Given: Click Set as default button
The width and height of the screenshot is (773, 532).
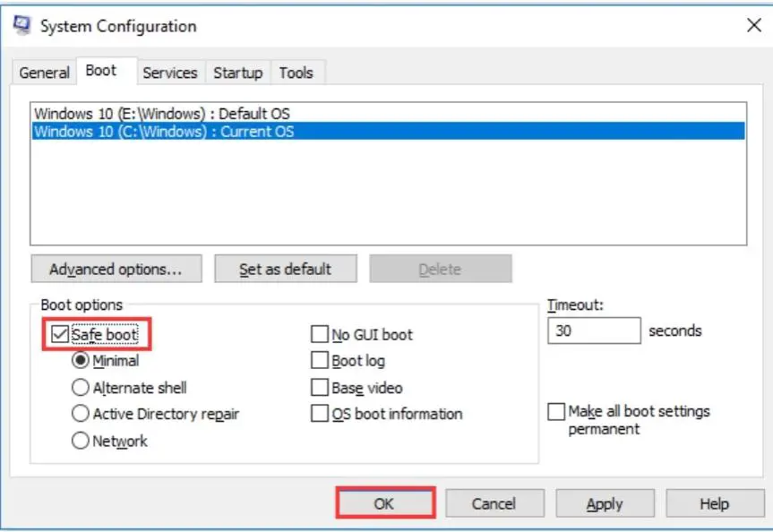Looking at the screenshot, I should pos(286,269).
